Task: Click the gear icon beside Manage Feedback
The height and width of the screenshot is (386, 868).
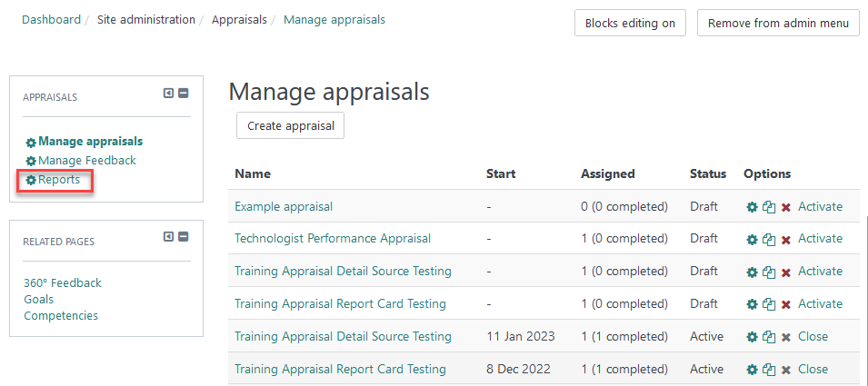Action: click(x=31, y=162)
